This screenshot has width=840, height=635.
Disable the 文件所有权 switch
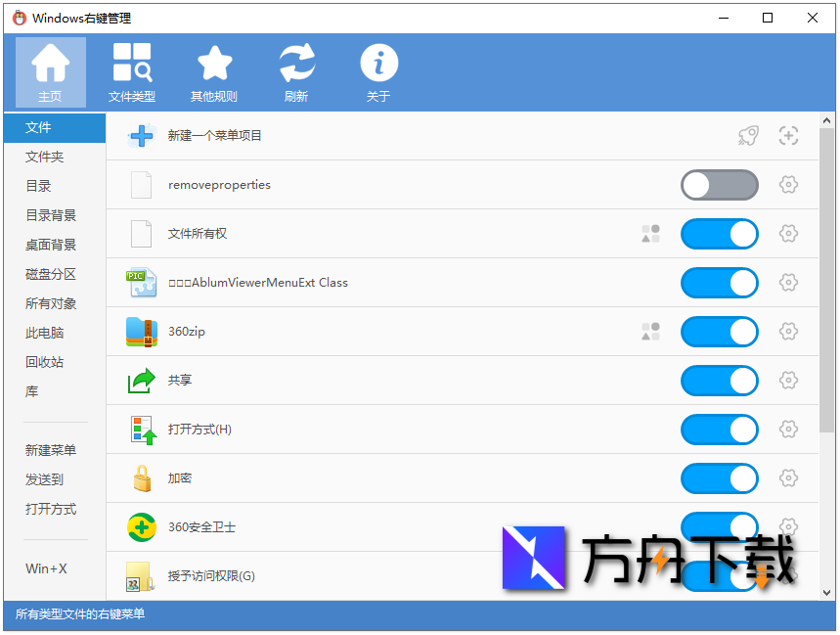click(720, 234)
